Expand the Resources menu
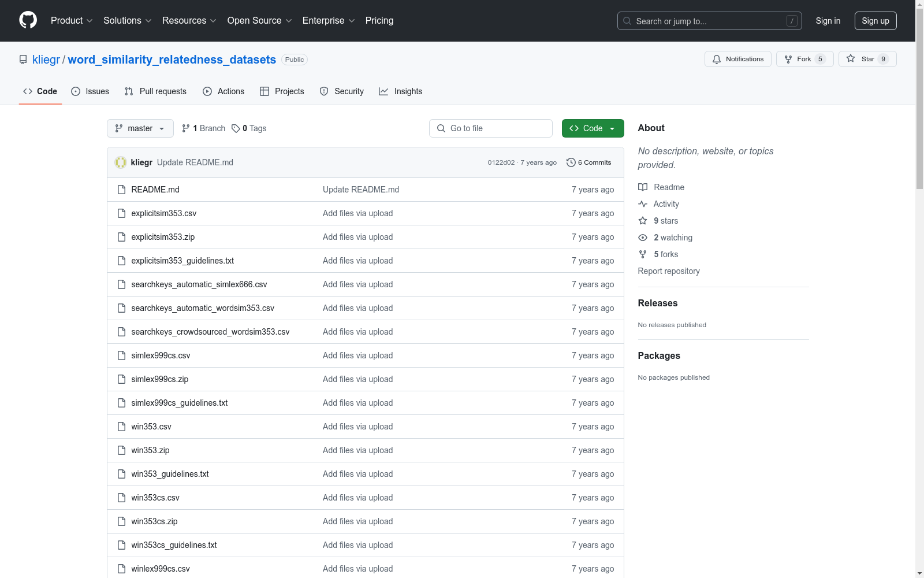This screenshot has height=578, width=924. coord(189,20)
